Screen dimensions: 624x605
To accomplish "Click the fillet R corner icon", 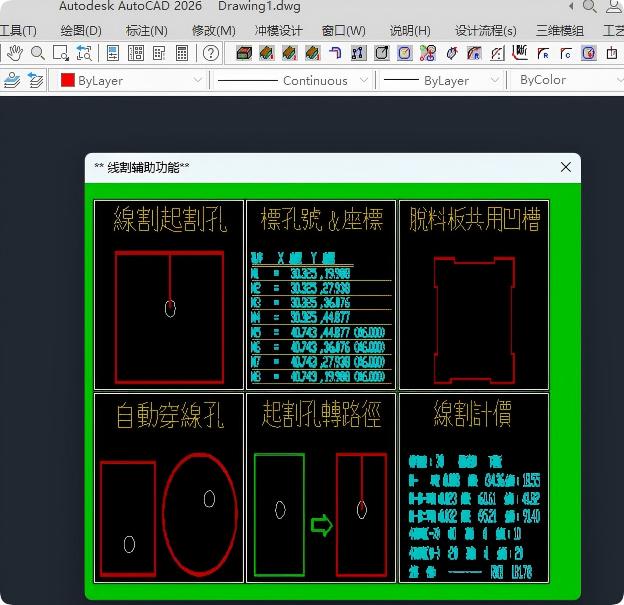I will pos(543,53).
